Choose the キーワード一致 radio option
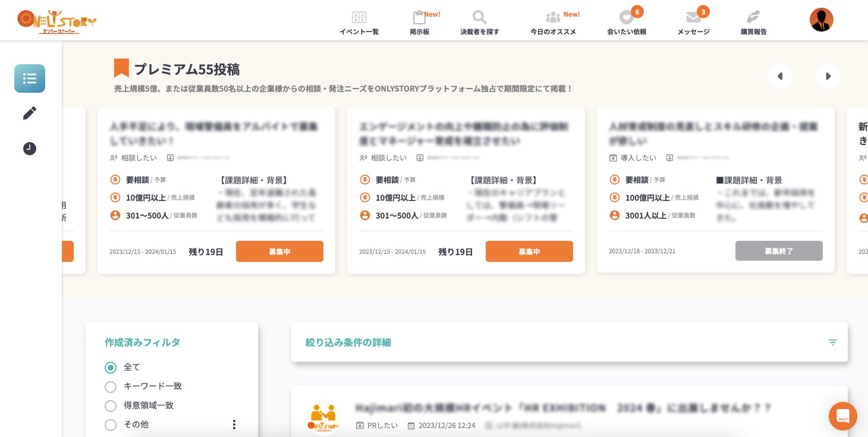 (x=111, y=386)
